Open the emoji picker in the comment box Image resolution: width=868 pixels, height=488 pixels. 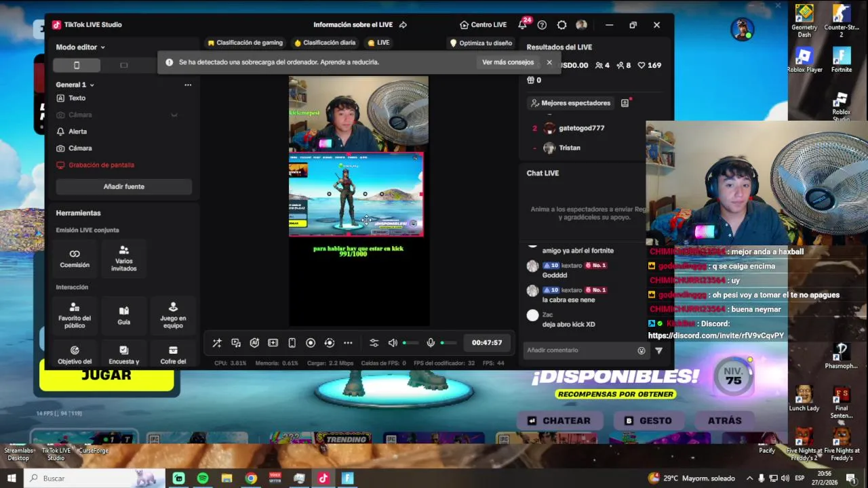pos(642,350)
